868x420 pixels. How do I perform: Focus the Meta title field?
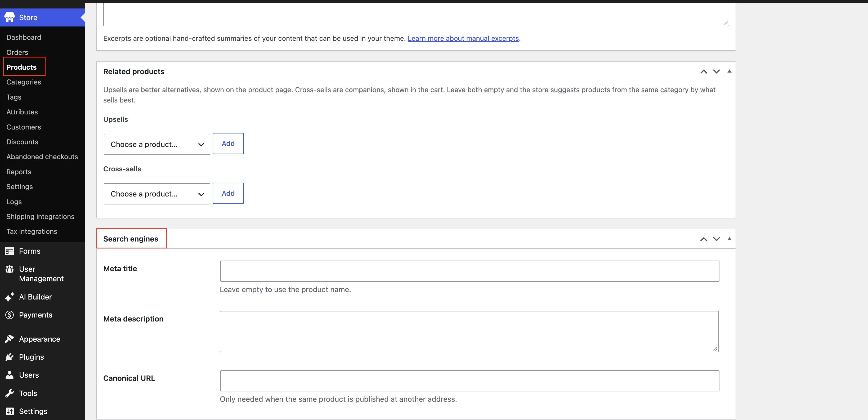click(469, 271)
